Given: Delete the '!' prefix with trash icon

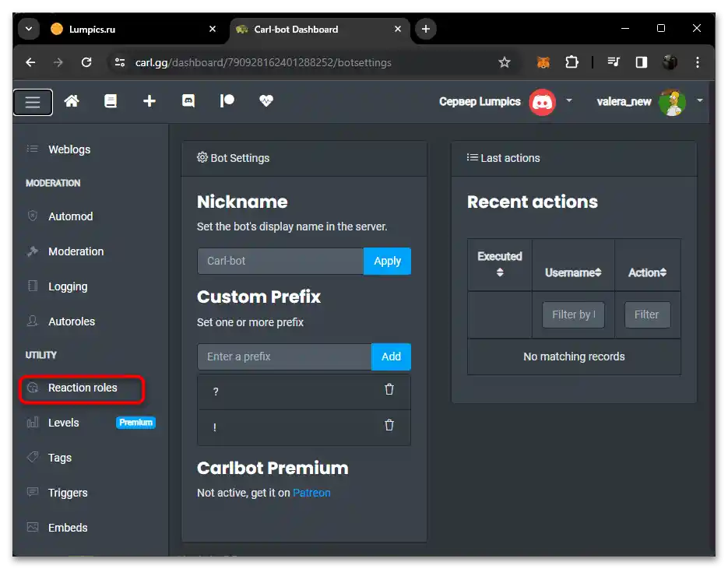Looking at the screenshot, I should [x=389, y=425].
